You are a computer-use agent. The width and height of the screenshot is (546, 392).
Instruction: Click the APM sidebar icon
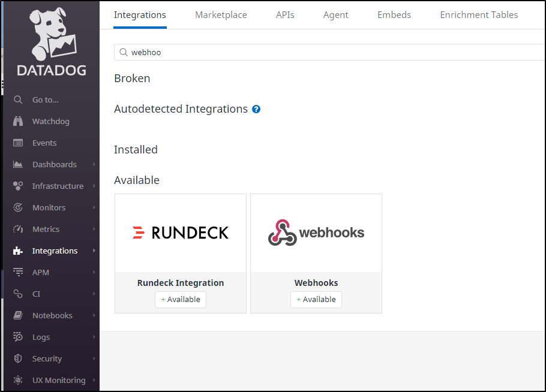[x=18, y=272]
